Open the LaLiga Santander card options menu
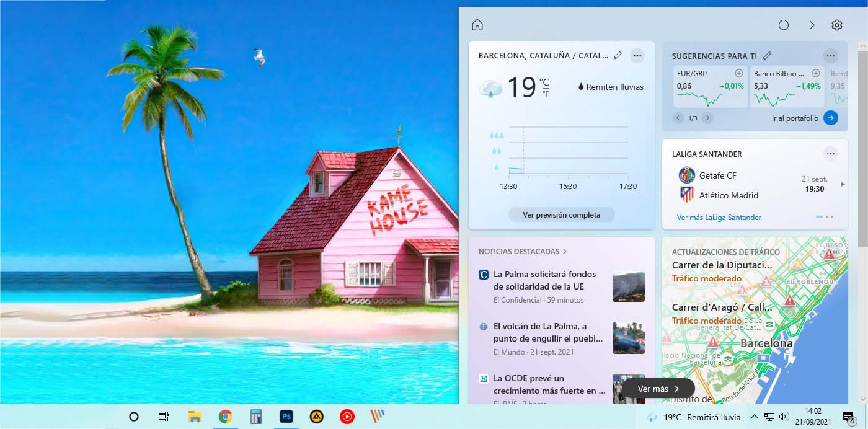Viewport: 868px width, 429px height. [831, 153]
